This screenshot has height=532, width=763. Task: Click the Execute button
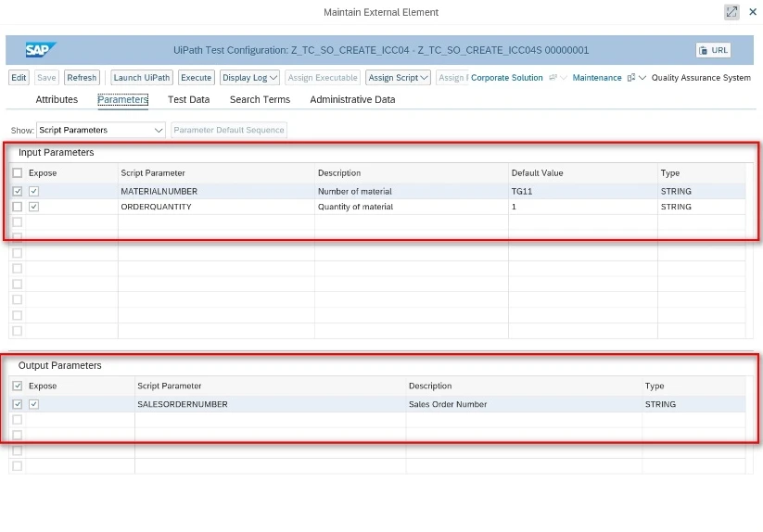click(x=197, y=77)
